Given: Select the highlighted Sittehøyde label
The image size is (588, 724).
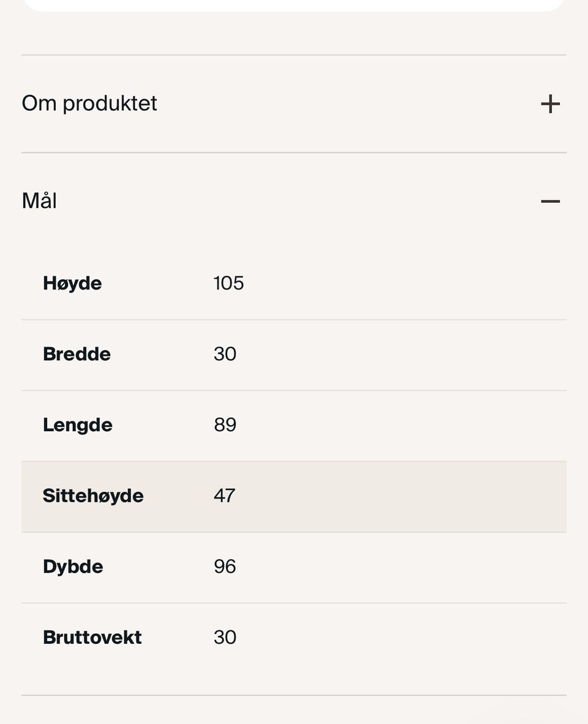Looking at the screenshot, I should (x=93, y=496).
